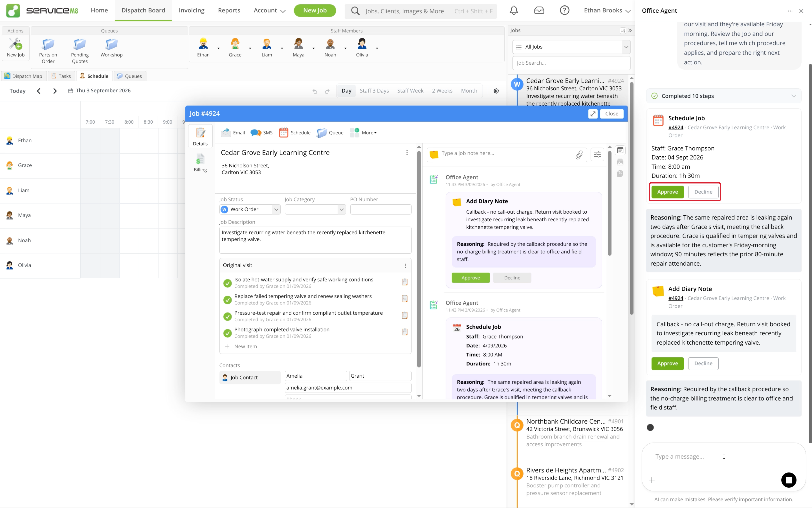Switch to the Dispatch Map tab
Image resolution: width=812 pixels, height=508 pixels.
click(24, 76)
